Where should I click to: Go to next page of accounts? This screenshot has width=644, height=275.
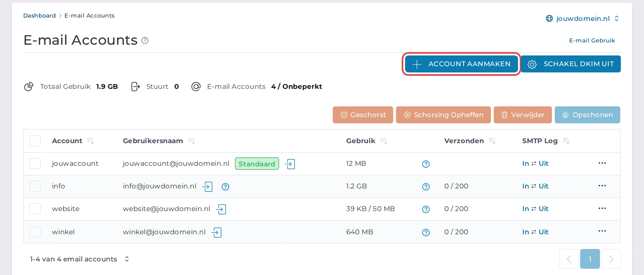point(611,259)
